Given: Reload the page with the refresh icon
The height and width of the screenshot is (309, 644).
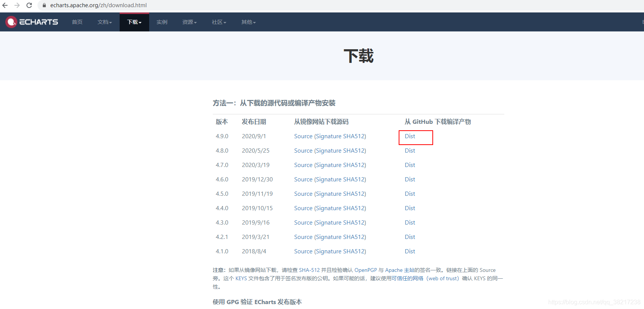Looking at the screenshot, I should click(29, 5).
